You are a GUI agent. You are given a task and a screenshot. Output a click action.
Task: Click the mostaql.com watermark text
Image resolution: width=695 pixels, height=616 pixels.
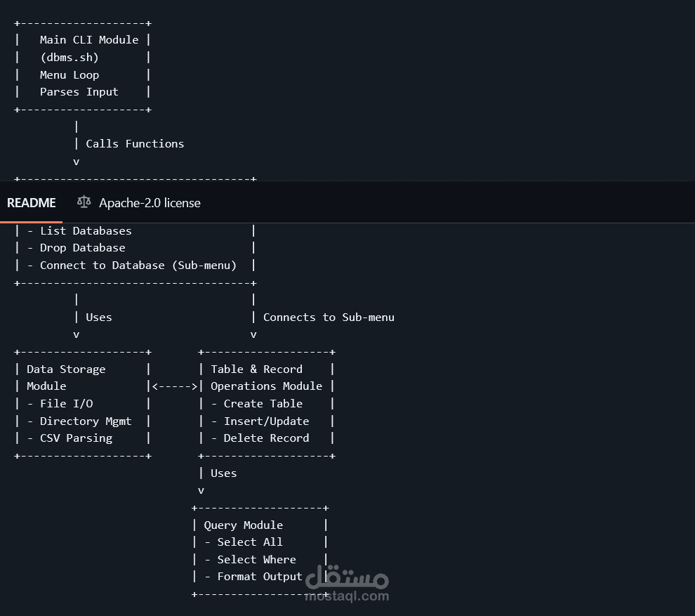(x=347, y=596)
